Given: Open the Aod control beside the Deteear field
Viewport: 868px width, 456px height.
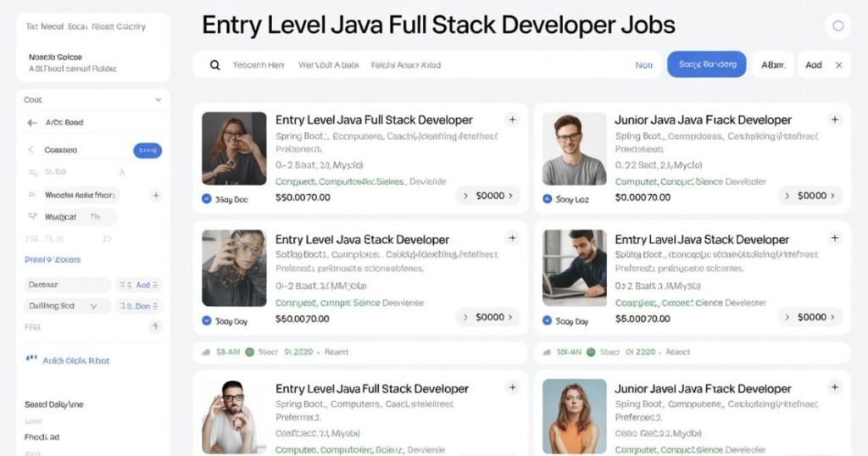Looking at the screenshot, I should pos(138,285).
